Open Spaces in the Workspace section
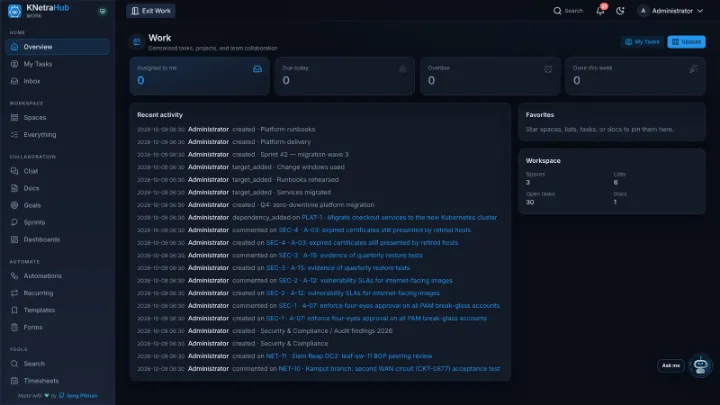Image resolution: width=720 pixels, height=405 pixels. 57,118
